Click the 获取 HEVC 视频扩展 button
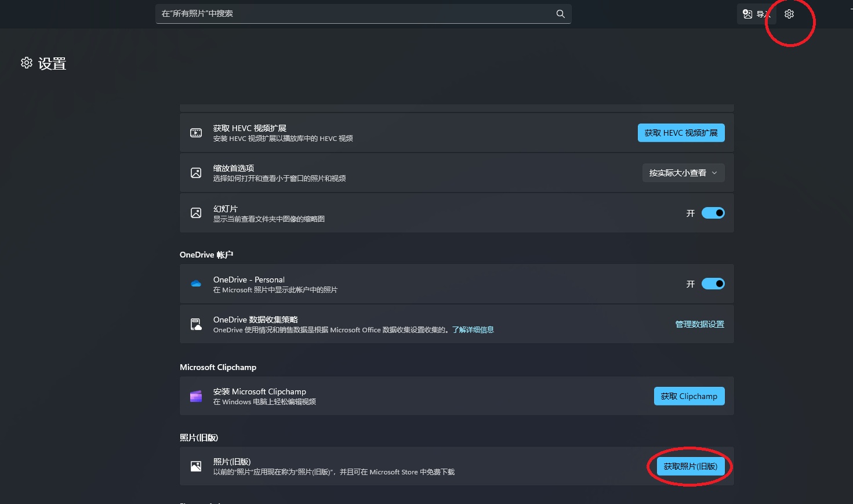Screen dimensions: 853x504 click(x=681, y=133)
